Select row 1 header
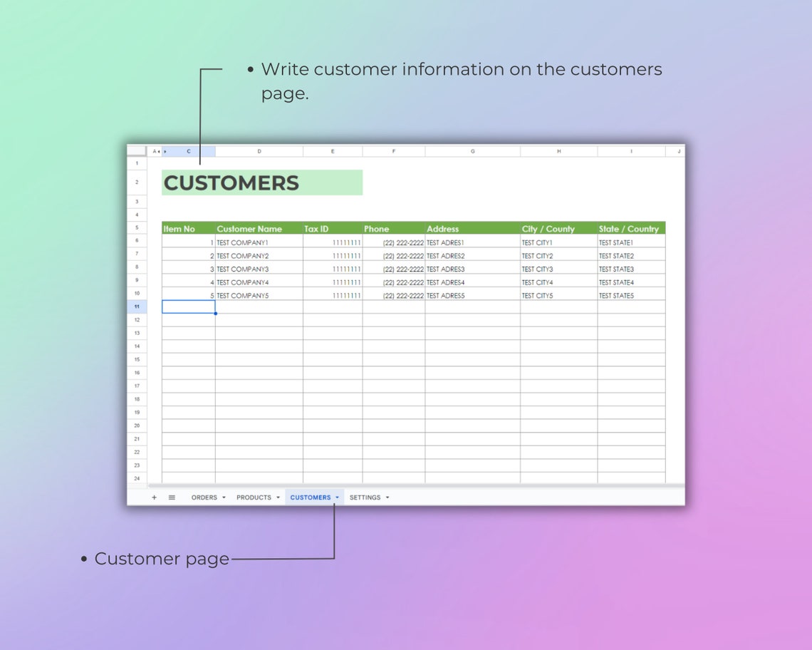 pos(136,162)
